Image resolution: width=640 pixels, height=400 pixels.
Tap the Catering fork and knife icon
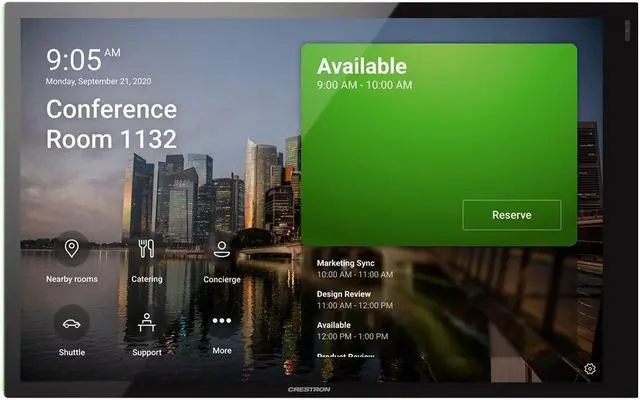click(147, 249)
